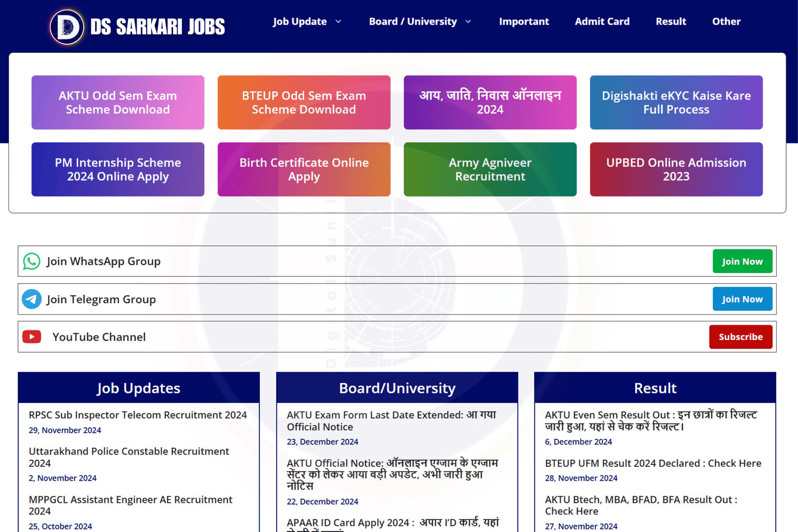This screenshot has height=532, width=798.
Task: Click the date 29, November 2024
Action: (65, 430)
